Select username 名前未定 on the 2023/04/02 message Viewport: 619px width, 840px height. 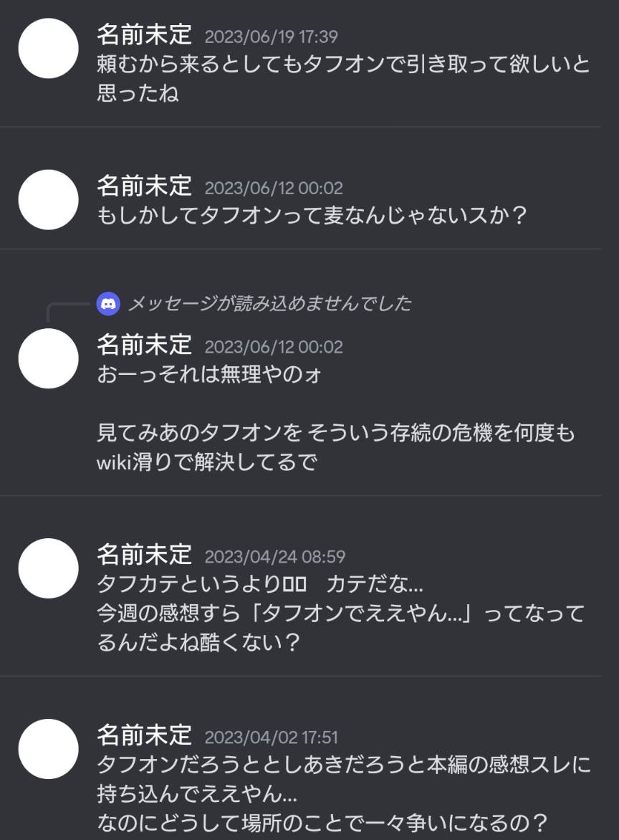(144, 735)
